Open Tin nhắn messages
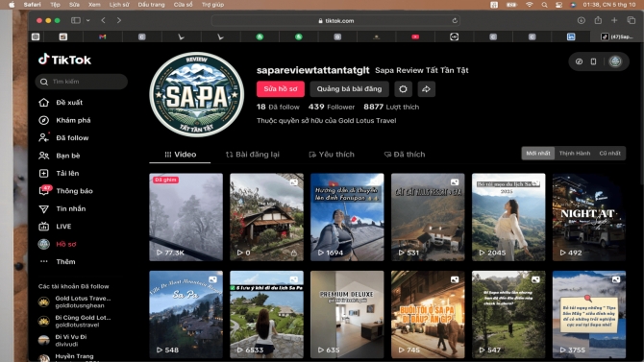Image resolution: width=644 pixels, height=362 pixels. (x=62, y=208)
